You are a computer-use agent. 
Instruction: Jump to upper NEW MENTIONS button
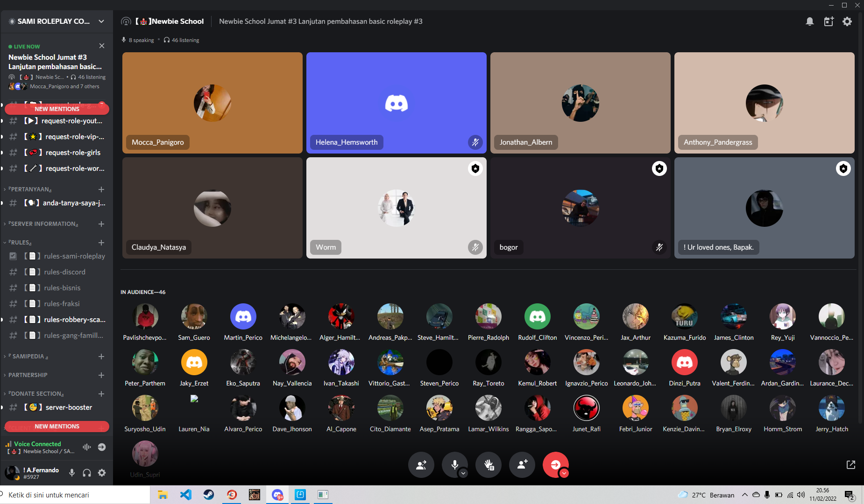coord(57,109)
